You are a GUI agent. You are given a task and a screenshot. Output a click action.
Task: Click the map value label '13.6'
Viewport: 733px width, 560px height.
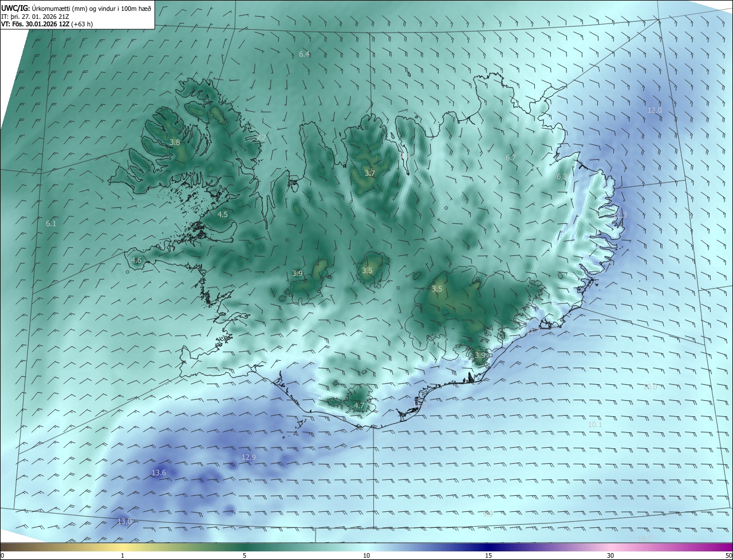pos(159,472)
